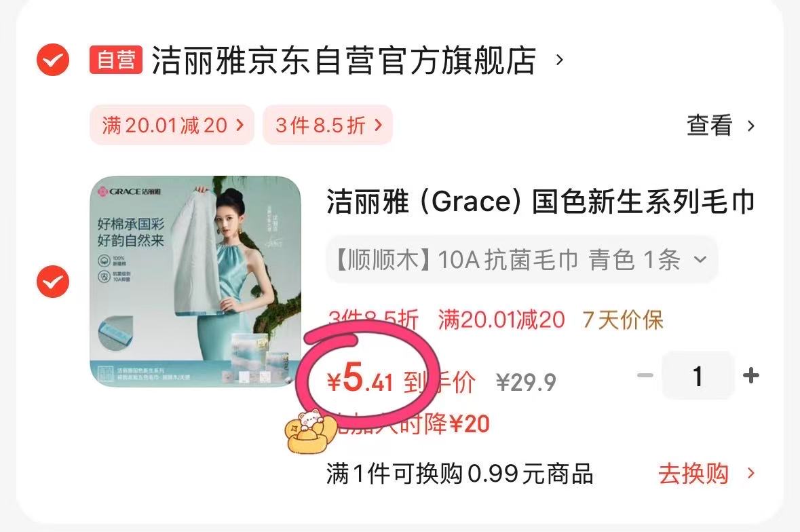Open the 洁丽雅京东自营官方旗舰店 store page arrow
This screenshot has height=532, width=800.
point(559,60)
